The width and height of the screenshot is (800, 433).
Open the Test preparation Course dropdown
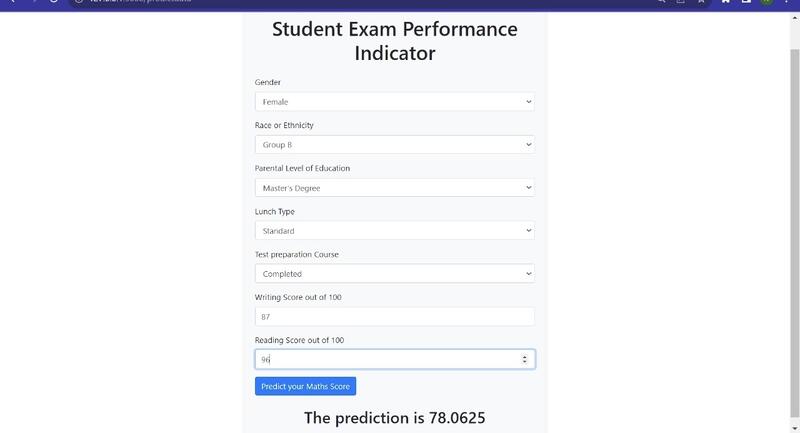[394, 274]
